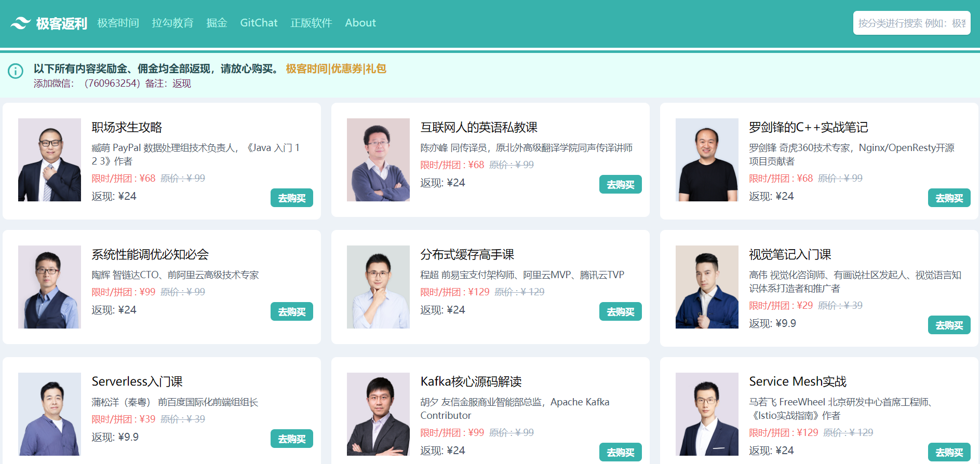Click 去购买 for 分布式缓存高手课

620,311
